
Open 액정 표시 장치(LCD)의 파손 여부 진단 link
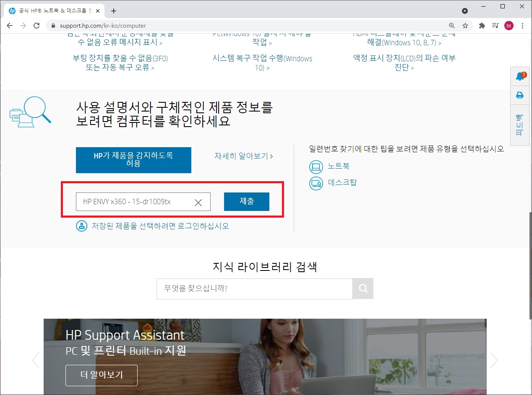(404, 62)
